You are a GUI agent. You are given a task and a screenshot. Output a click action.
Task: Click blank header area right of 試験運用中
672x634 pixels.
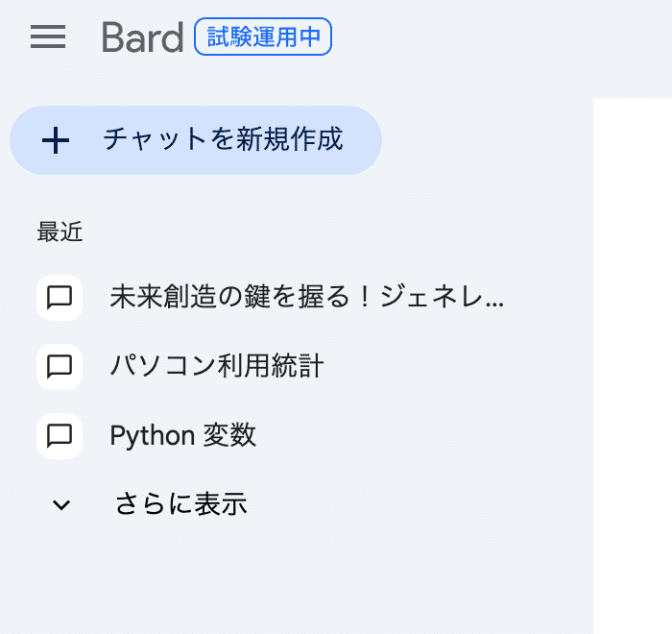pyautogui.click(x=501, y=37)
